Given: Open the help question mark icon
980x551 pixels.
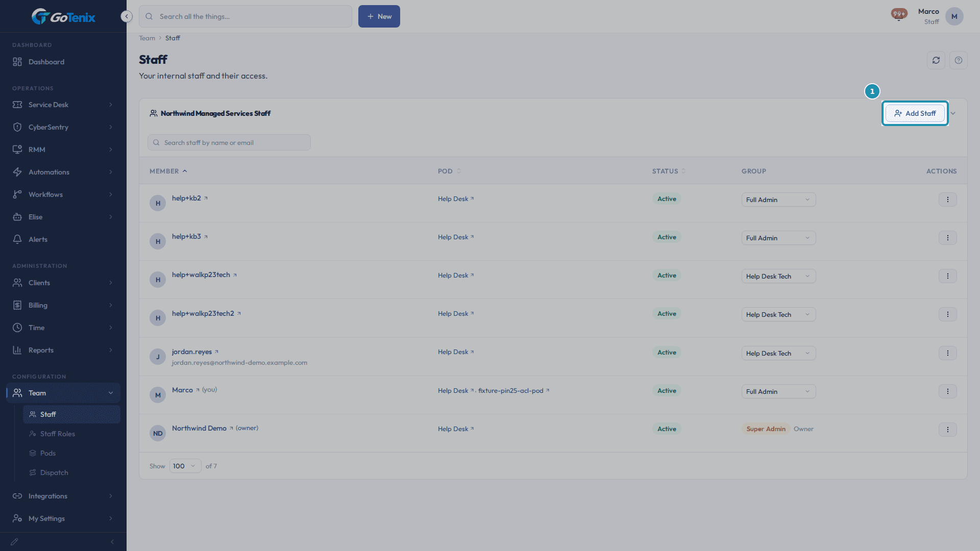Looking at the screenshot, I should pos(959,60).
